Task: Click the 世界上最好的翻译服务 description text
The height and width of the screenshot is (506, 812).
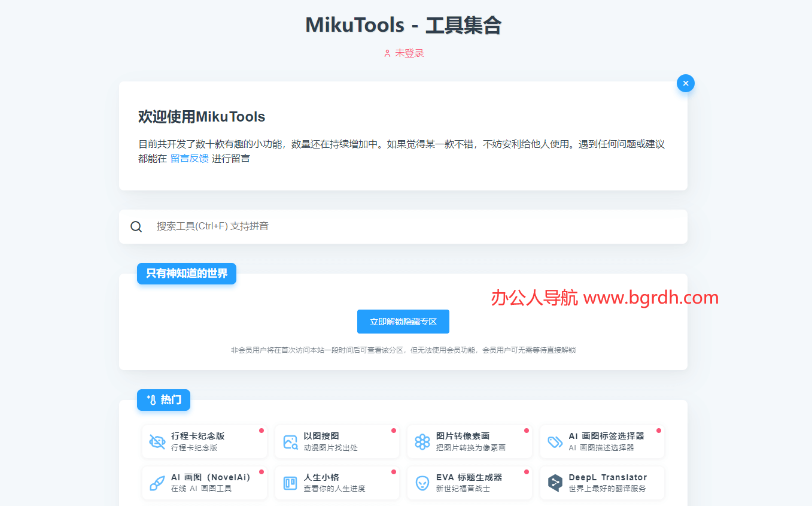Action: [x=607, y=489]
